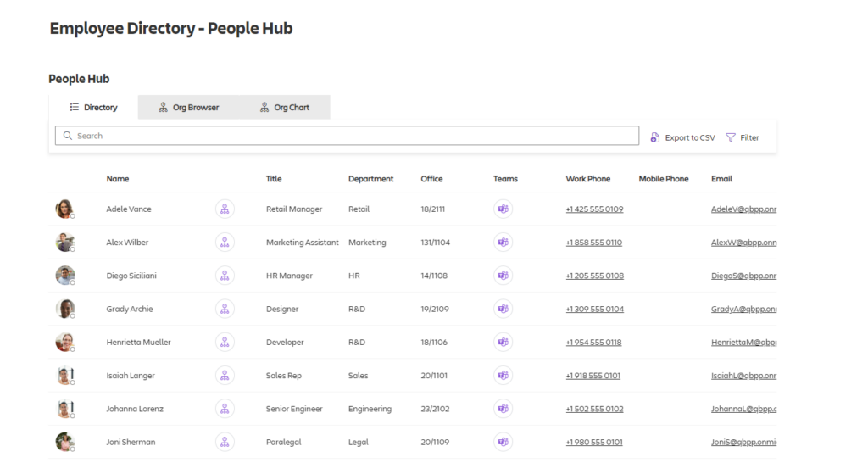
Task: Call Isaiah Langer at +1 918 555 0101
Action: tap(593, 375)
